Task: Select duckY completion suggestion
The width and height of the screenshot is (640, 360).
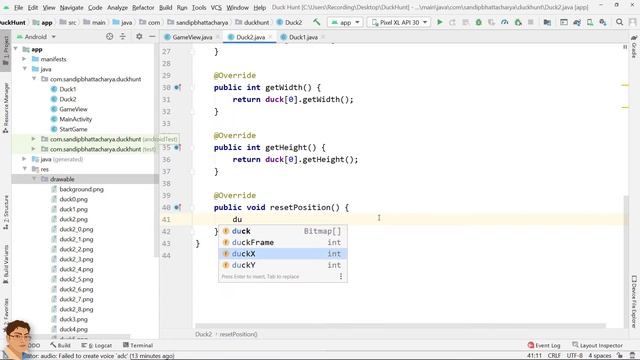Action: (x=283, y=265)
